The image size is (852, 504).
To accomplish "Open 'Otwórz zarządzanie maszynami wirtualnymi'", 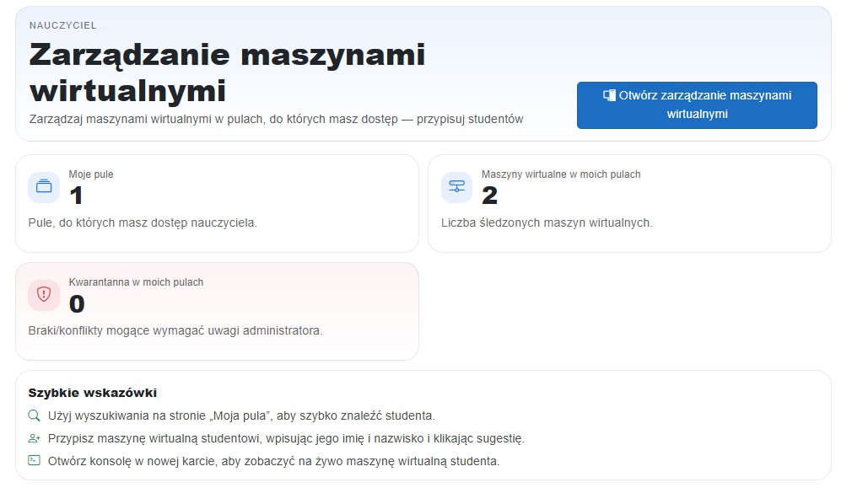I will (x=697, y=105).
